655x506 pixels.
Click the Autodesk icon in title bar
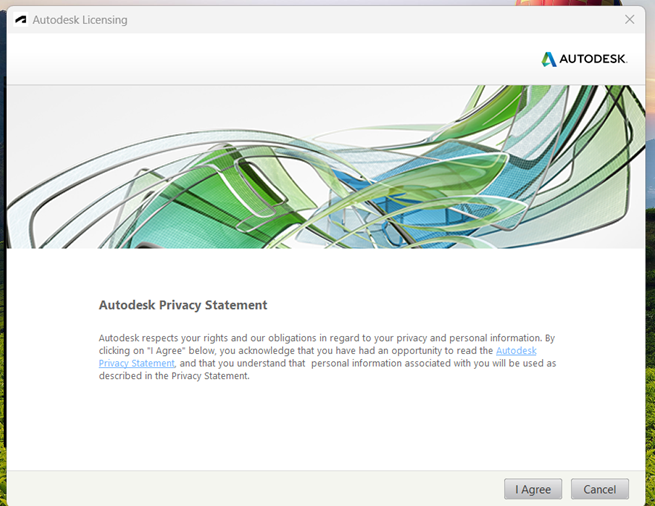[x=20, y=20]
